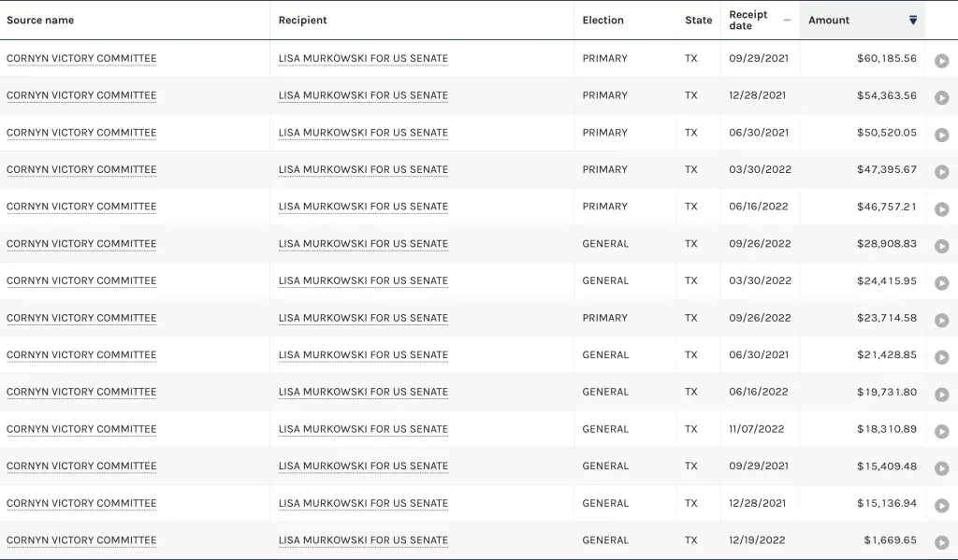The image size is (958, 560).
Task: Open Cornyn Victory Committee link in $1,669.65 row
Action: tap(81, 539)
